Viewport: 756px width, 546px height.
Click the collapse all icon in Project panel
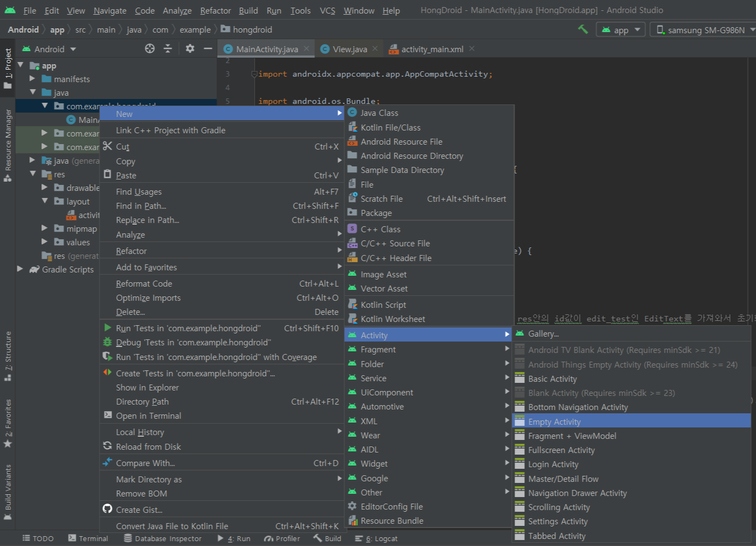point(168,48)
